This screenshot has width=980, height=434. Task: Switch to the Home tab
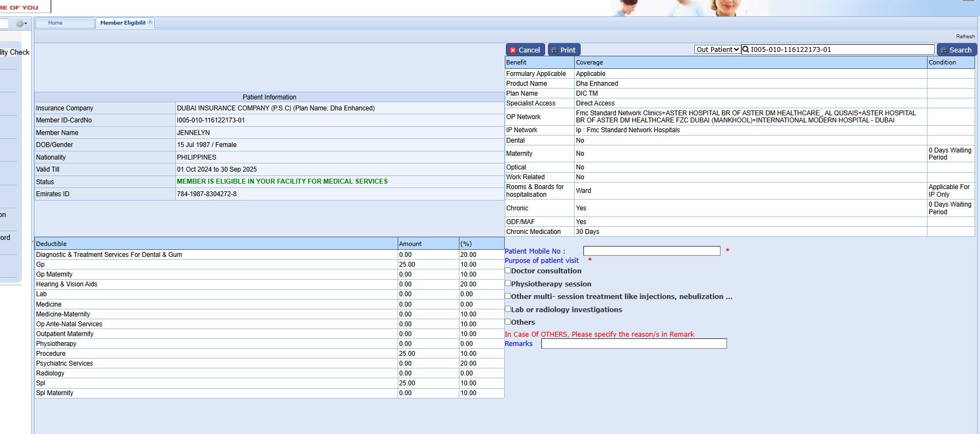point(55,23)
